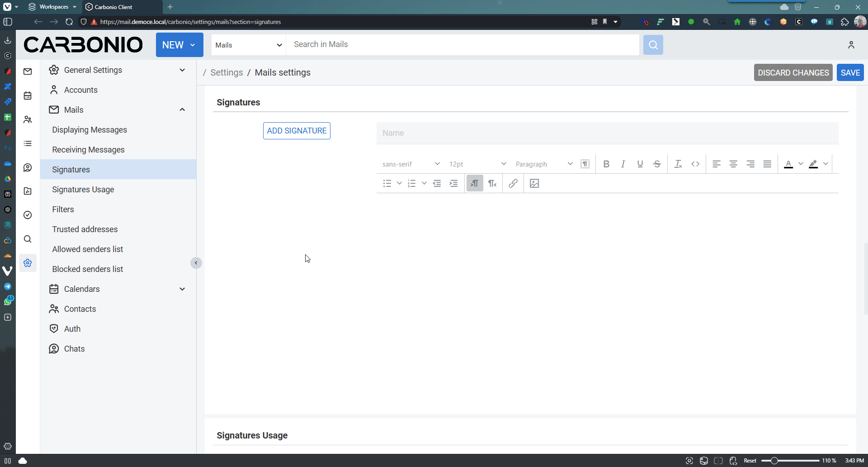Align signature text left
The width and height of the screenshot is (868, 467).
(x=717, y=164)
